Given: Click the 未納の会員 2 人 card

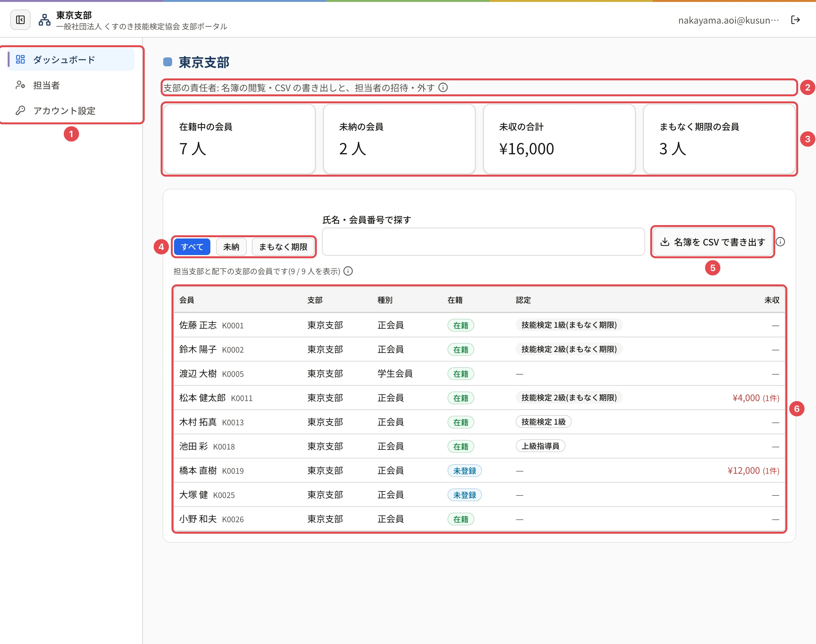Looking at the screenshot, I should [399, 139].
